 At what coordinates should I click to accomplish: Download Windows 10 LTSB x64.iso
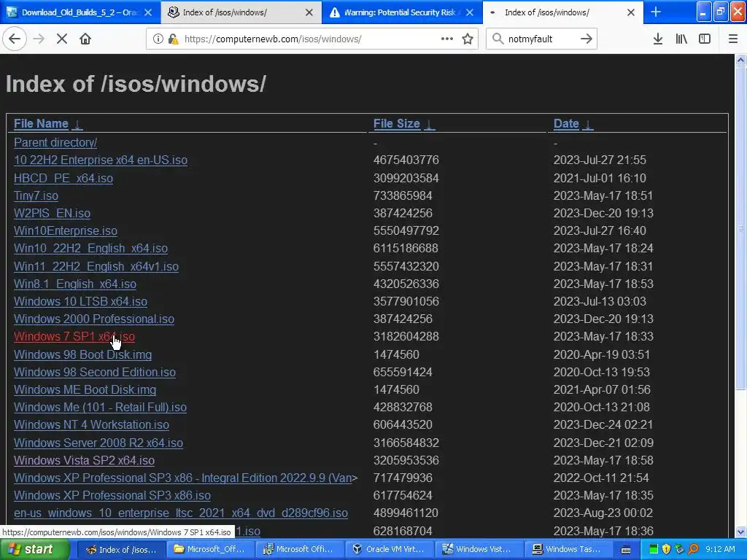pyautogui.click(x=80, y=301)
